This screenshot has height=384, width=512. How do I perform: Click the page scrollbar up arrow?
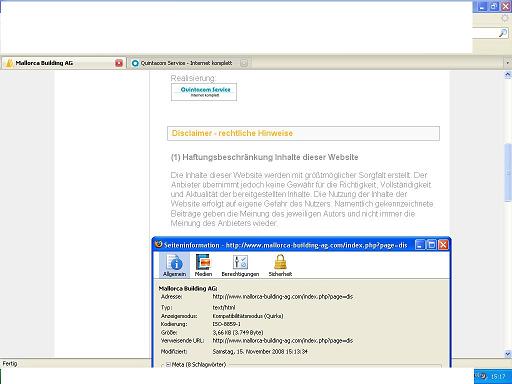tap(508, 75)
